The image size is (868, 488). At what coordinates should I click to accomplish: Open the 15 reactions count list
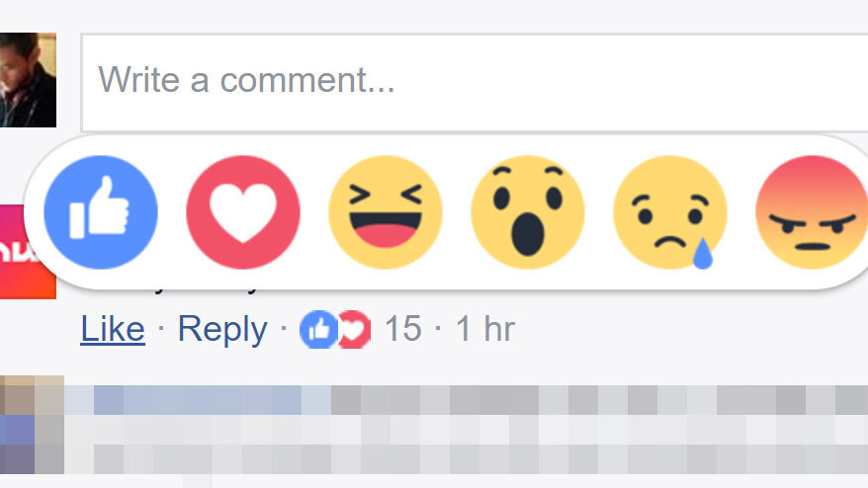(x=403, y=329)
